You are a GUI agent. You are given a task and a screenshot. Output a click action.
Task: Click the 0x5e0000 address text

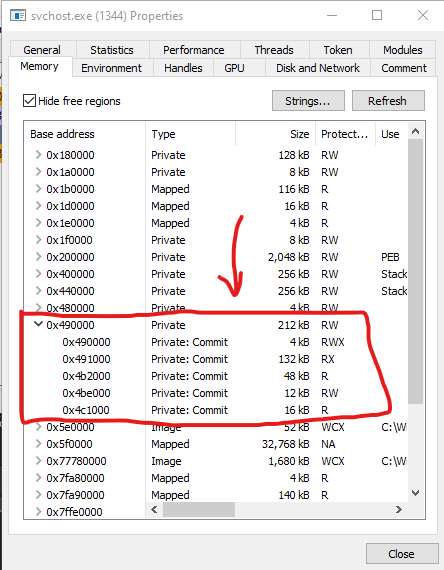tap(70, 427)
